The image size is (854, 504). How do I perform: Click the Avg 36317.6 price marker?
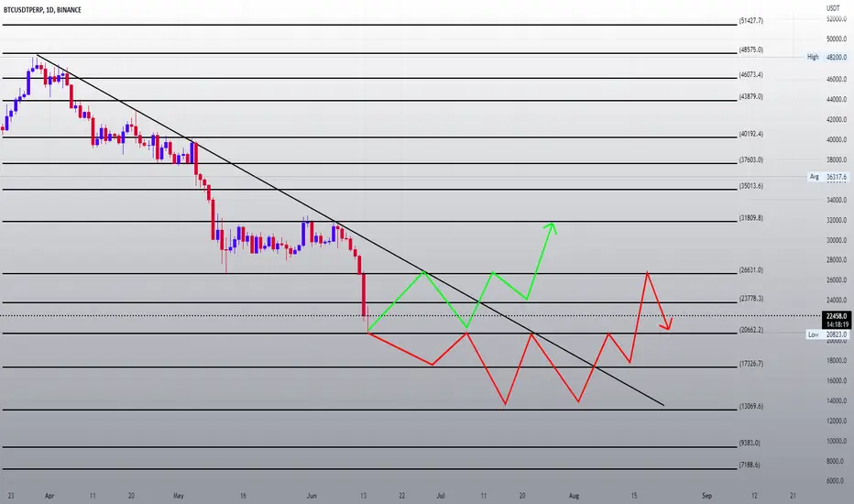click(x=827, y=177)
